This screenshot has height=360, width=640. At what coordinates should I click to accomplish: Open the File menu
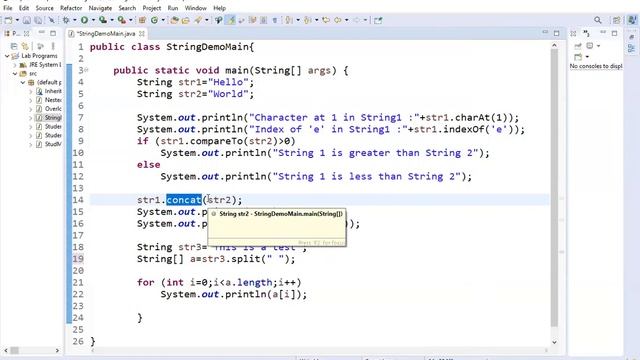pos(7,8)
